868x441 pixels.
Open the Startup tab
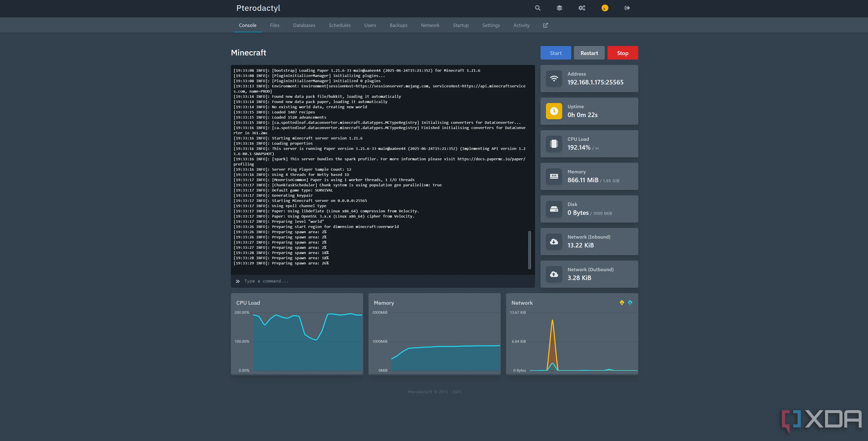point(461,25)
